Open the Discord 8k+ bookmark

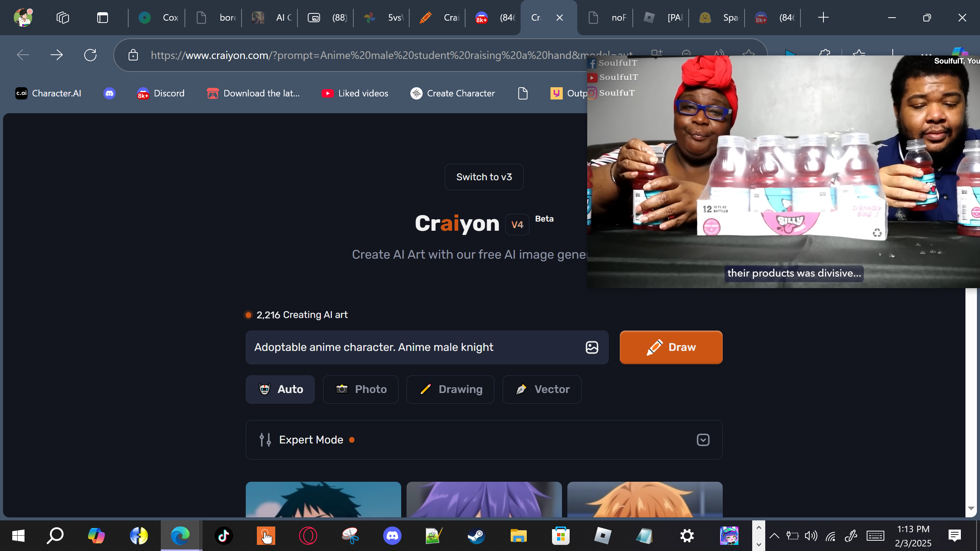pyautogui.click(x=161, y=93)
